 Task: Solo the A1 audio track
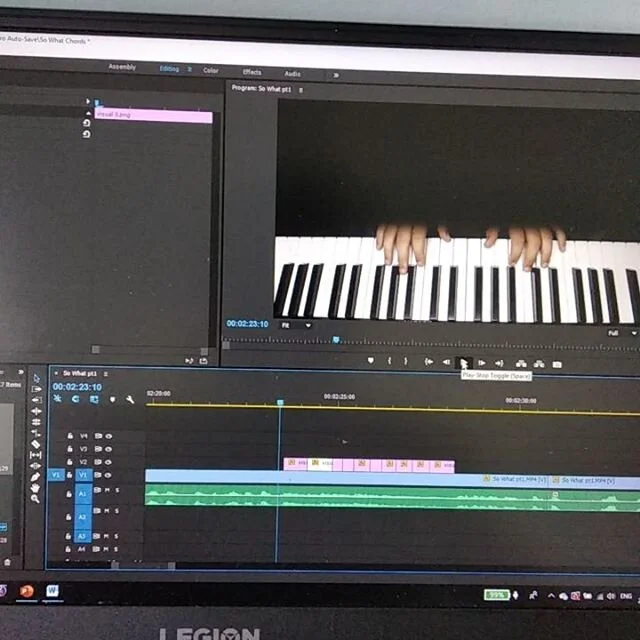(x=117, y=490)
